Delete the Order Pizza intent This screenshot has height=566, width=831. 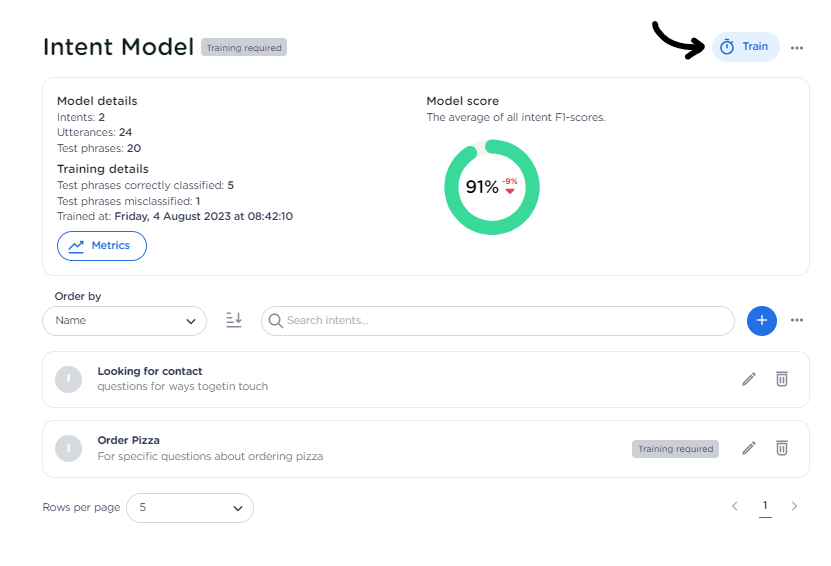[782, 448]
